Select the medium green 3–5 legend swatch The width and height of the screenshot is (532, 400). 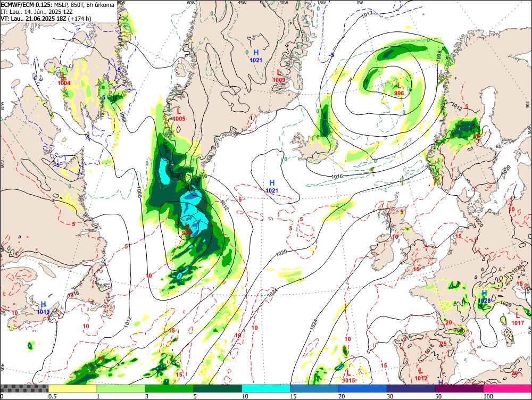click(x=169, y=388)
